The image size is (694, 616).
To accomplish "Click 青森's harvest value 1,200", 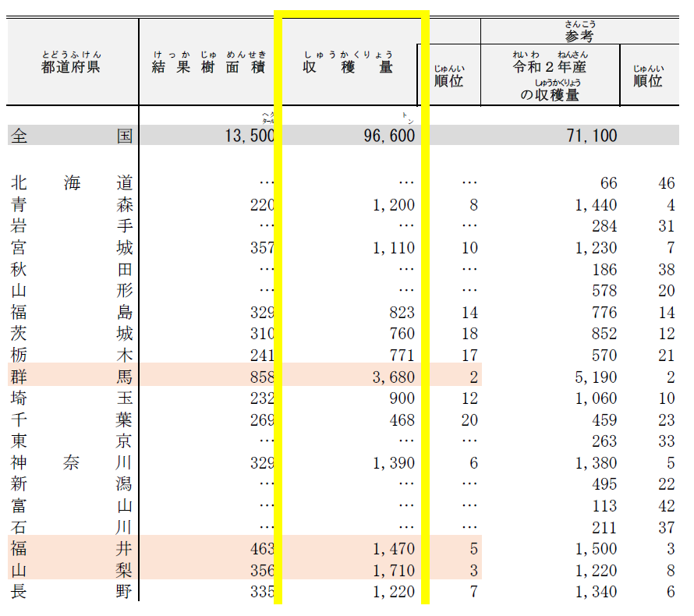I will click(x=393, y=205).
